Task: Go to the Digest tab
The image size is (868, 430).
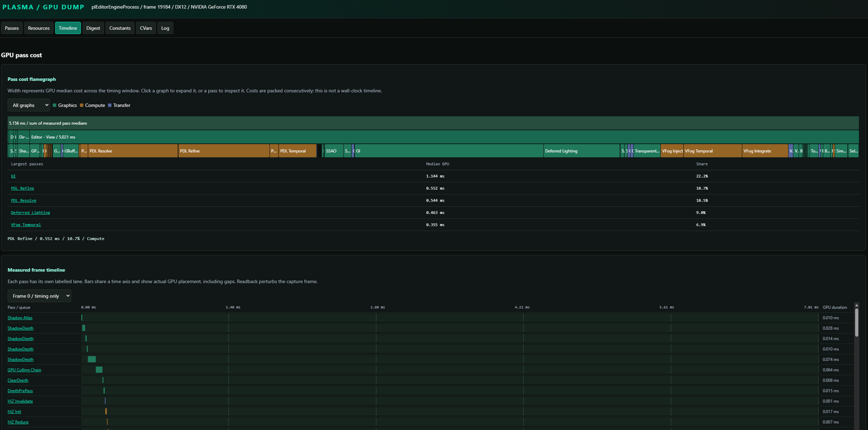Action: pyautogui.click(x=93, y=28)
